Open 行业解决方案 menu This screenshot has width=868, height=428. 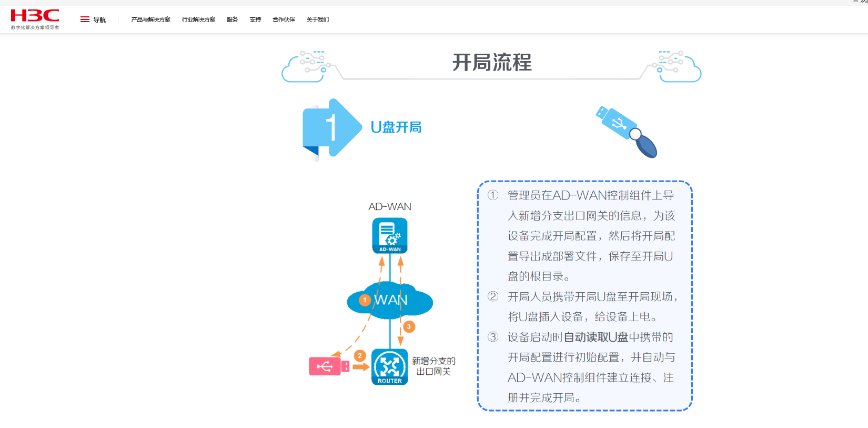click(x=198, y=19)
